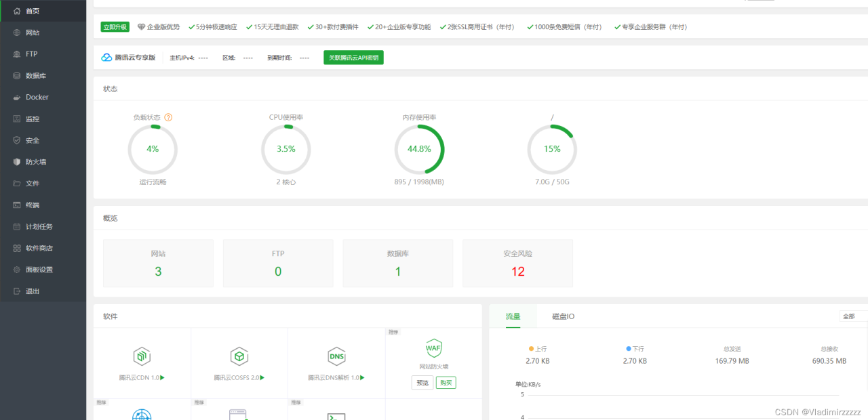Click the 腾讯云CDN hexagon icon
The height and width of the screenshot is (420, 868).
point(142,356)
